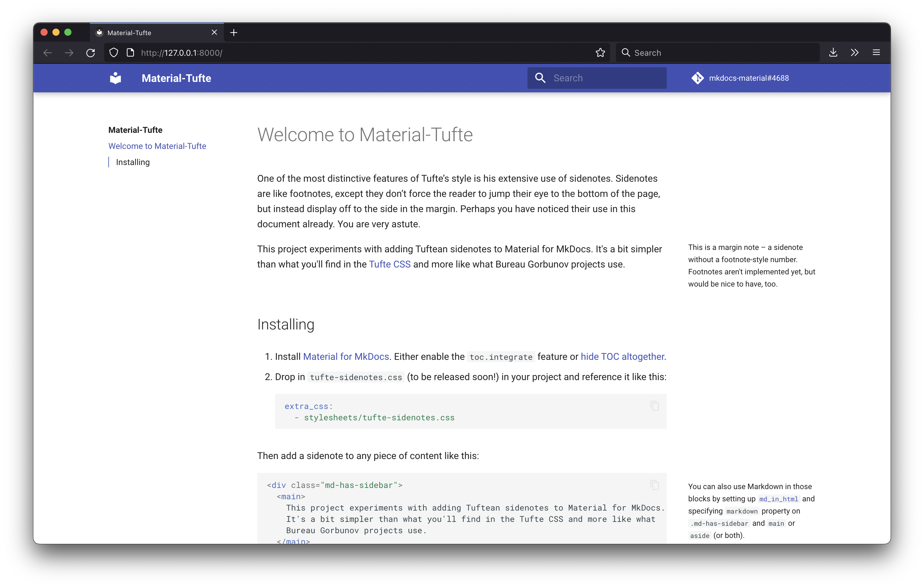The height and width of the screenshot is (588, 924).
Task: Click the Material-Tufte sidebar nav heading
Action: 135,130
